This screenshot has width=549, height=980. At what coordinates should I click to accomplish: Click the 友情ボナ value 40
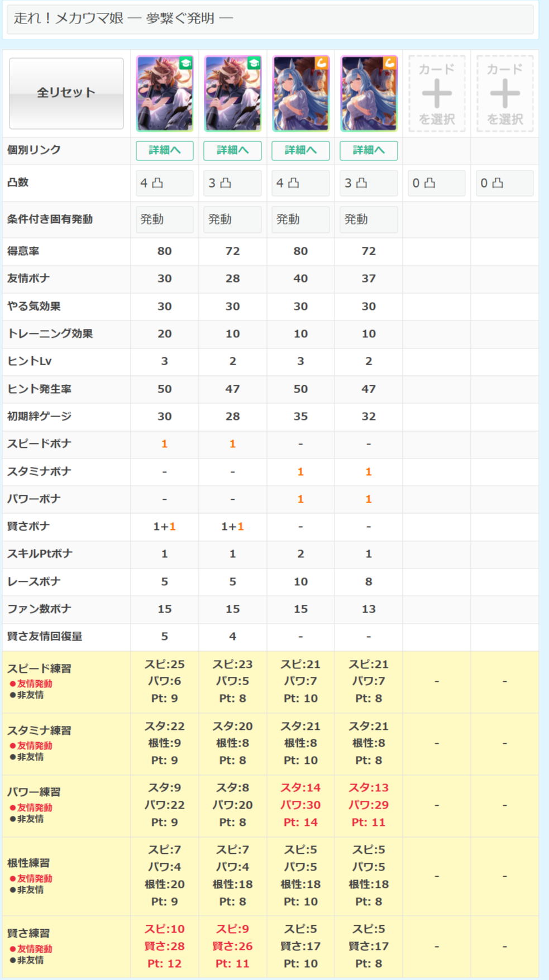click(x=300, y=279)
